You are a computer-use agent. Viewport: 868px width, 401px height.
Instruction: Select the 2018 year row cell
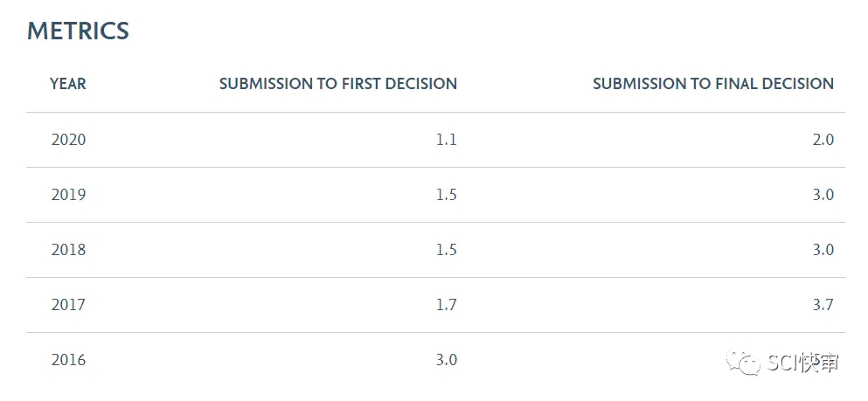point(69,250)
